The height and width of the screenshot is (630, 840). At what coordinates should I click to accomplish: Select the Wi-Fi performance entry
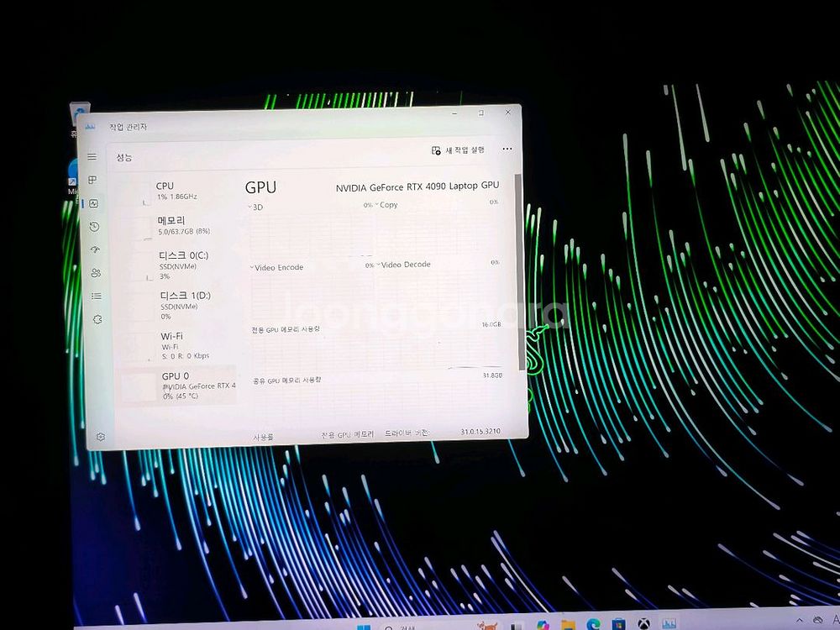click(x=181, y=345)
